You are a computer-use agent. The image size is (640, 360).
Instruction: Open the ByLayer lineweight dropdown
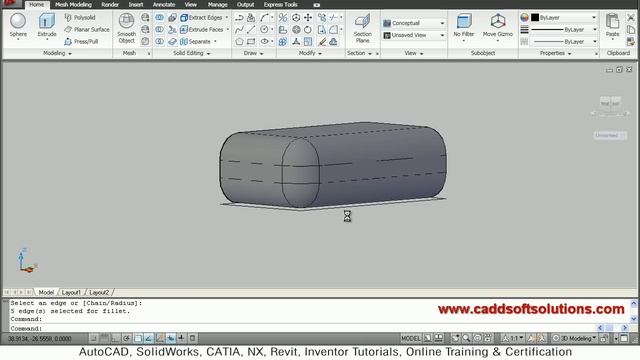click(x=564, y=29)
